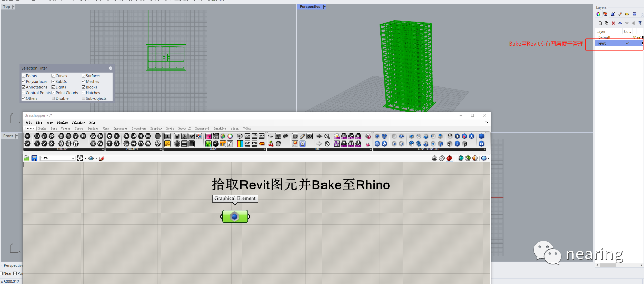Open the color wheel properties tab icon
Image resolution: width=644 pixels, height=284 pixels.
coord(598,14)
